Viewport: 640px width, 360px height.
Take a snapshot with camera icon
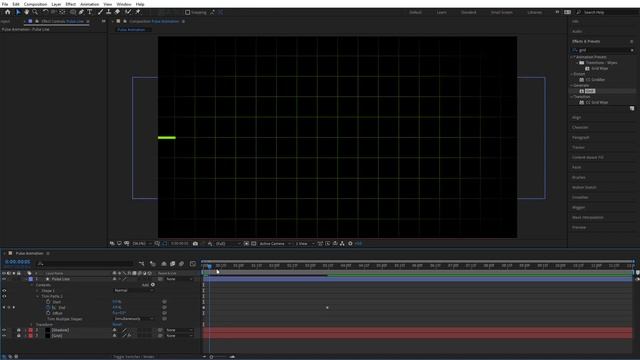point(195,244)
